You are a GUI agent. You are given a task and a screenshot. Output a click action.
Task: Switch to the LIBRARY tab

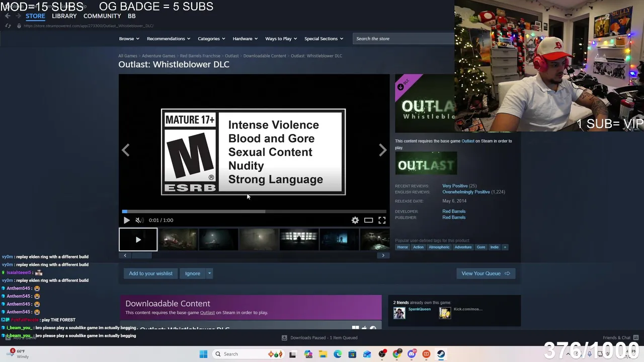pyautogui.click(x=64, y=16)
